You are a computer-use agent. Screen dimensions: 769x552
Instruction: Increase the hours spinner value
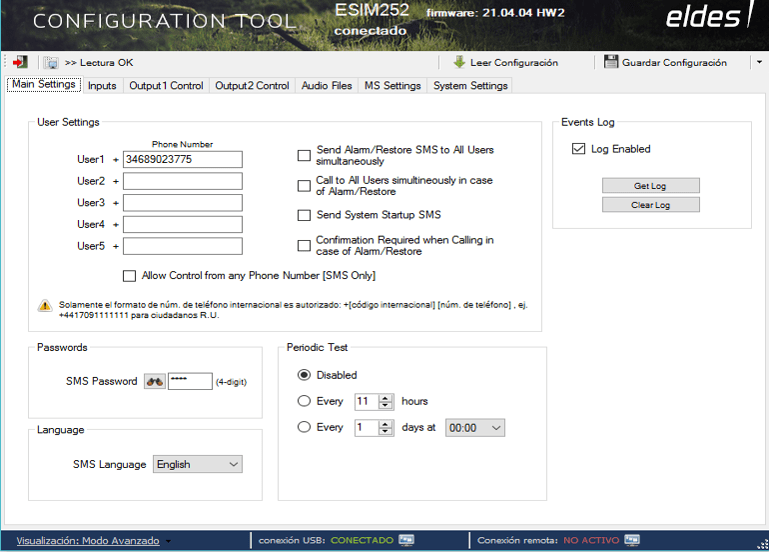pyautogui.click(x=386, y=398)
